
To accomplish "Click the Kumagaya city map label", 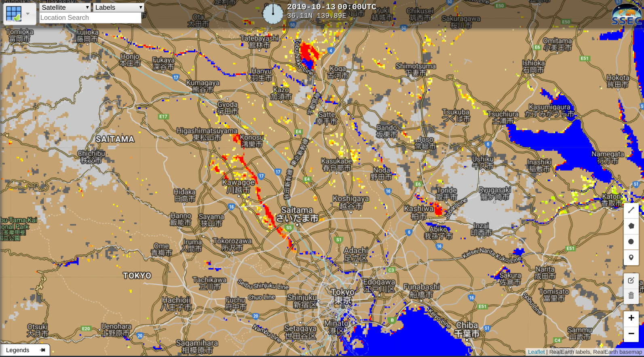I will point(203,86).
